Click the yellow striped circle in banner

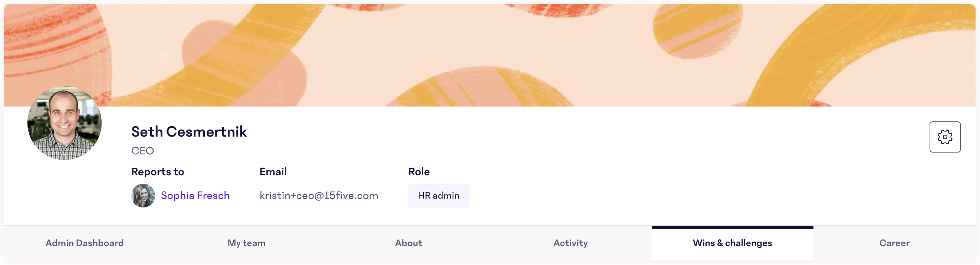[697, 31]
